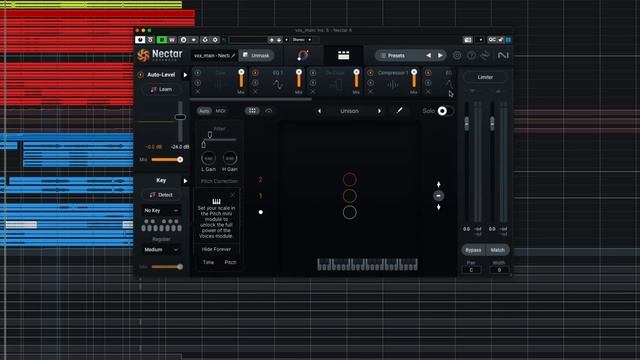Click the H Gain knob
The height and width of the screenshot is (360, 640).
point(230,158)
